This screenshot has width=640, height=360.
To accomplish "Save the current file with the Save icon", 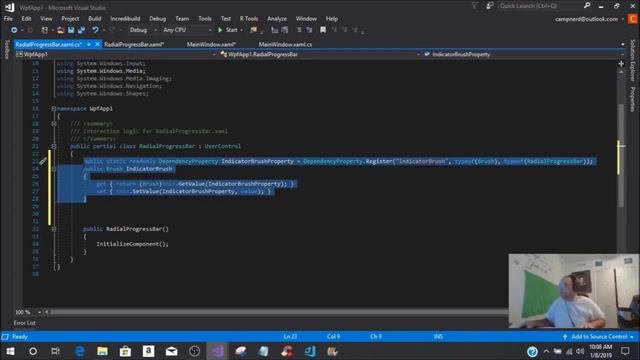I will click(71, 30).
